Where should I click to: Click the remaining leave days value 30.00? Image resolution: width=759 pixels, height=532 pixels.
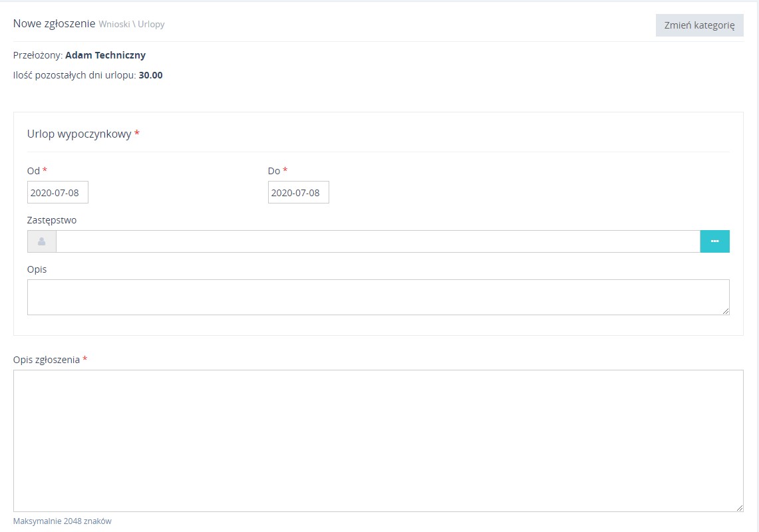pos(150,75)
